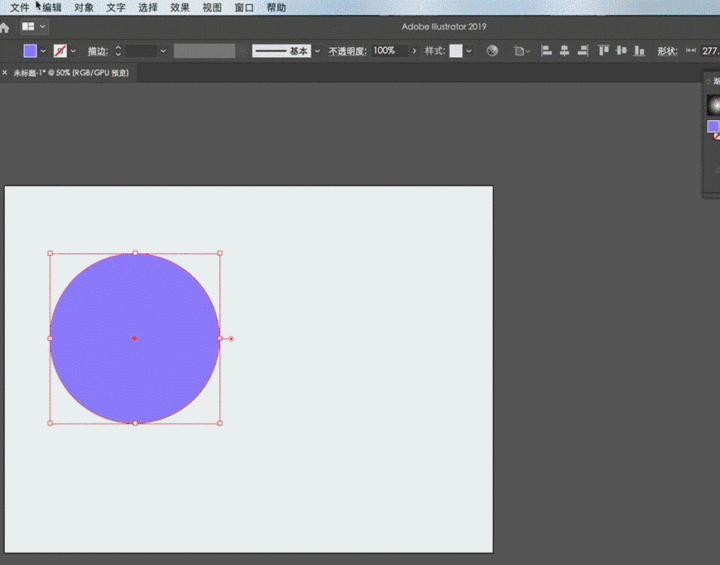Click the 样式 graphic style swatch
The width and height of the screenshot is (720, 565).
pos(456,51)
